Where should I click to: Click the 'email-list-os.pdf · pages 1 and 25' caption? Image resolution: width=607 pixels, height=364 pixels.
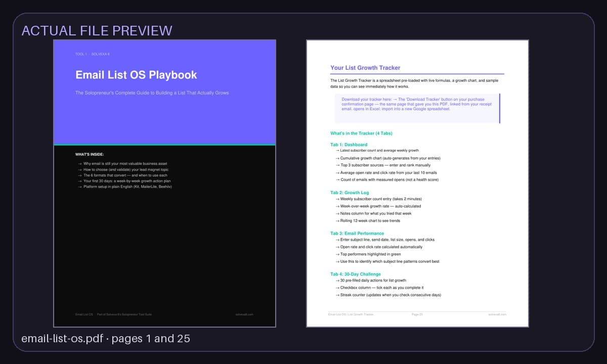106,339
